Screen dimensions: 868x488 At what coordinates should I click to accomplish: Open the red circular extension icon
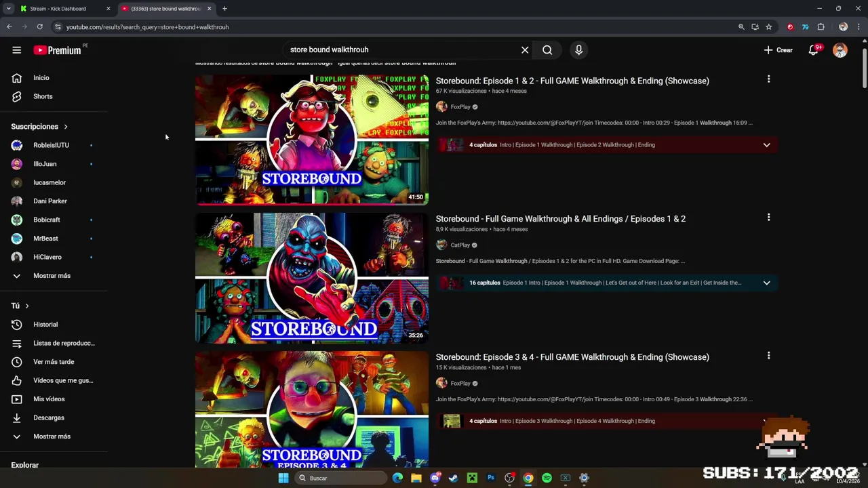tap(790, 27)
